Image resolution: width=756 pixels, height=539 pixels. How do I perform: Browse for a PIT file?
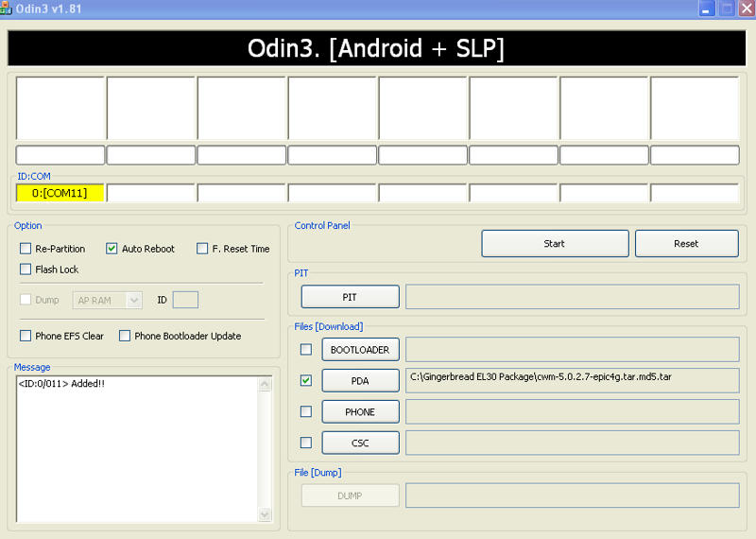point(350,297)
